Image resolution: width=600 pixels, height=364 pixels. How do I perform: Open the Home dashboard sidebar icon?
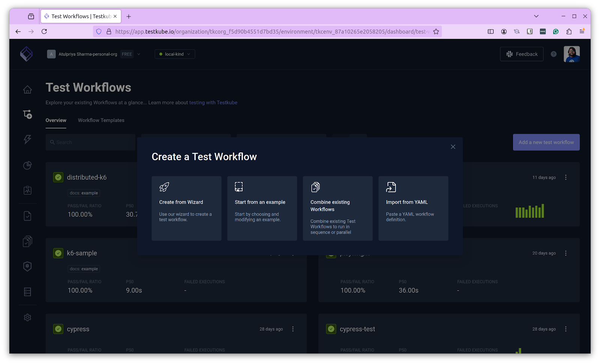(27, 90)
